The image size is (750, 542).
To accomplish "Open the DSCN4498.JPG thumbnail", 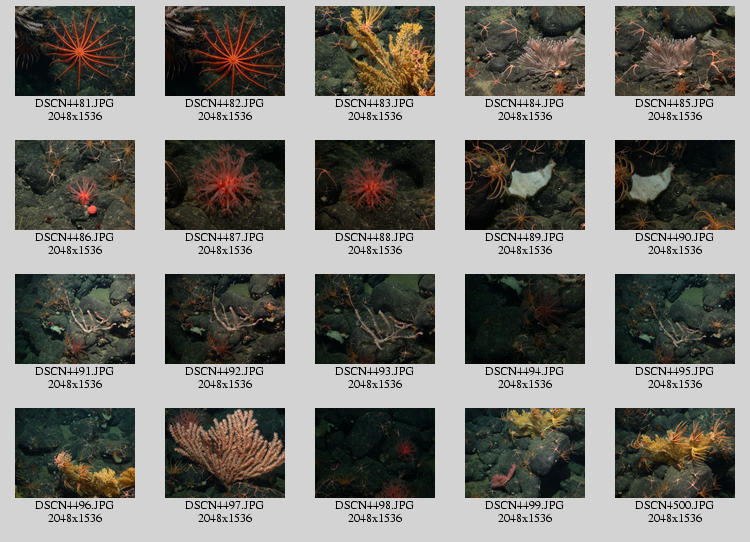I will click(375, 453).
